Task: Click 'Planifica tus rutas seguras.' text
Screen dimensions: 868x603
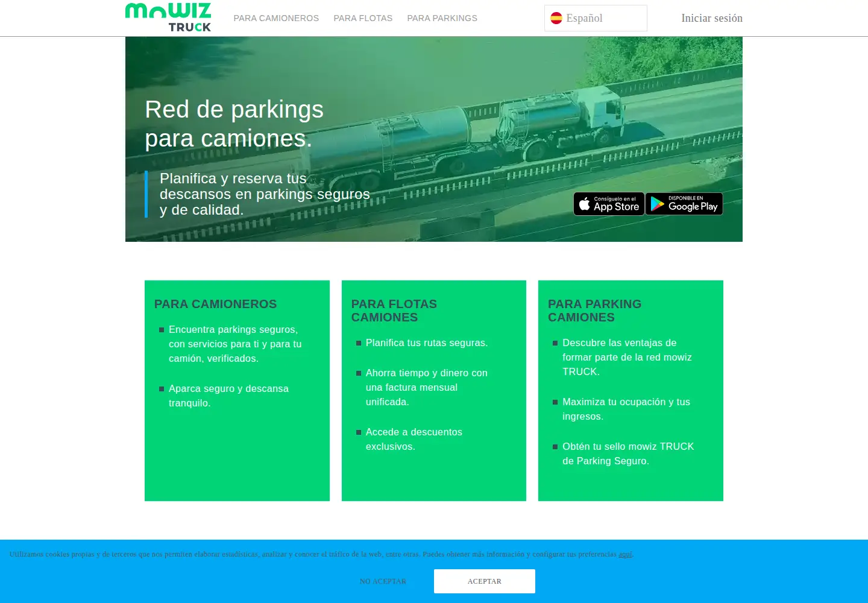Action: (427, 343)
